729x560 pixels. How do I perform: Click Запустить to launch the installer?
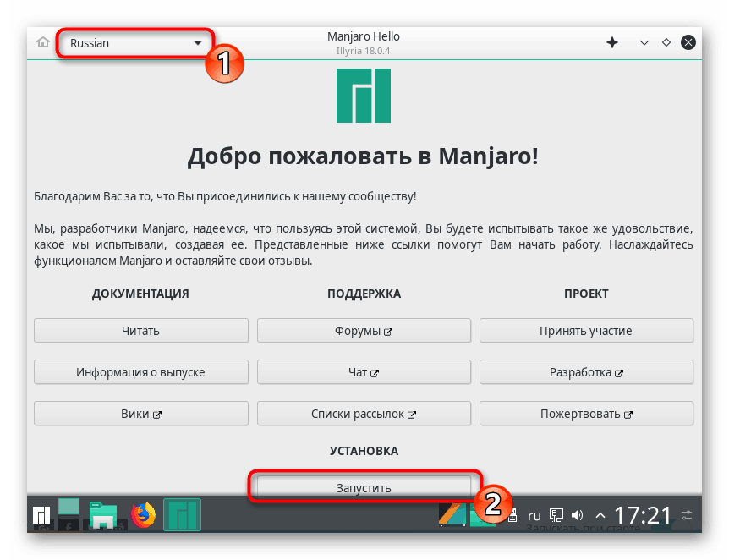coord(364,486)
